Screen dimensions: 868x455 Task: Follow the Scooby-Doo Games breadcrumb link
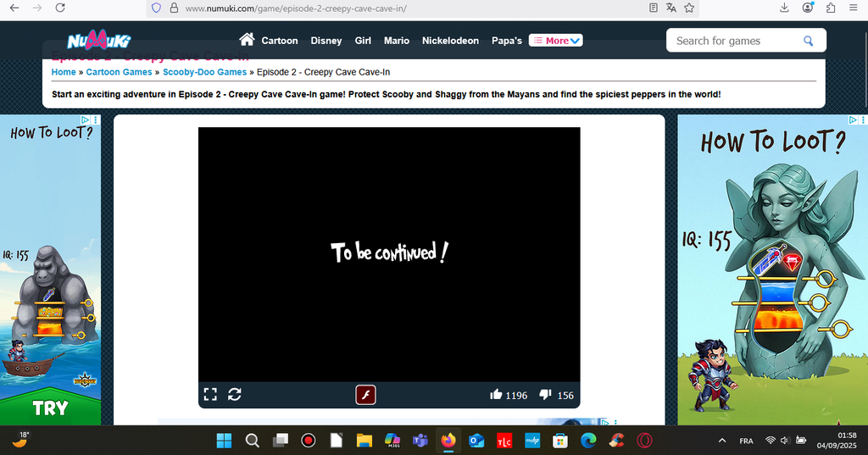tap(204, 72)
